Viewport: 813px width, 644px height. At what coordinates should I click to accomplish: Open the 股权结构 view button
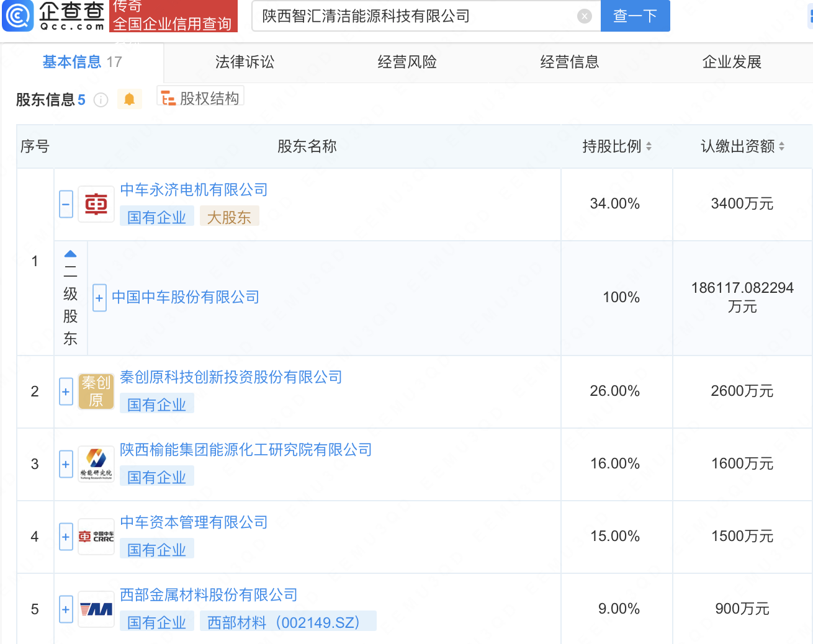200,98
